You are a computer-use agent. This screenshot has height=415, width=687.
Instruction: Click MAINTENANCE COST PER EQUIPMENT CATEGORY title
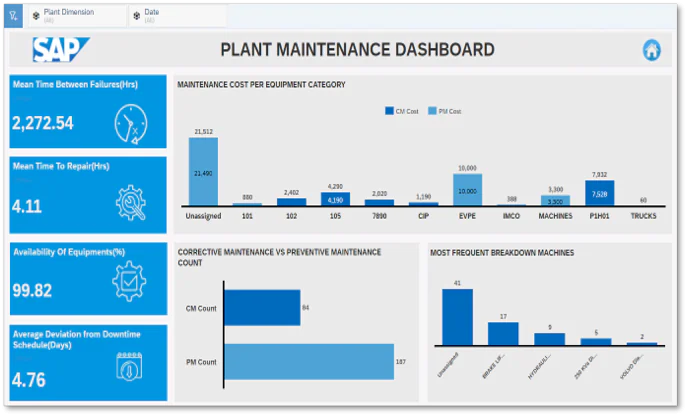tap(262, 85)
